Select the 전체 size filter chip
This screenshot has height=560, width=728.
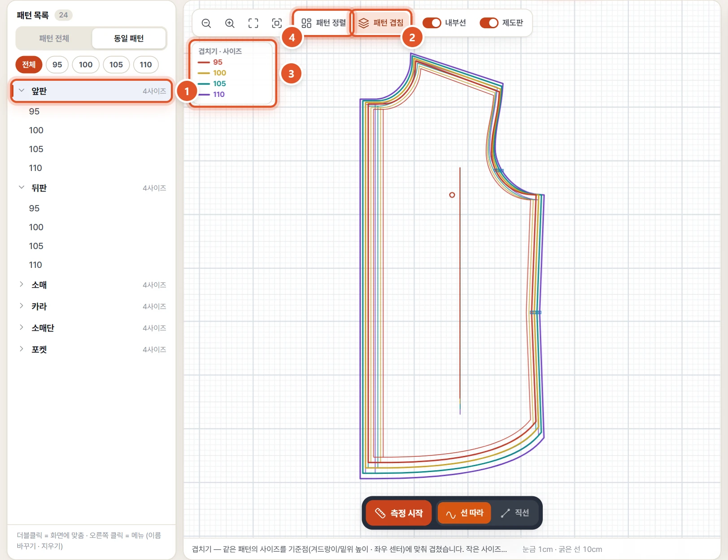tap(29, 65)
